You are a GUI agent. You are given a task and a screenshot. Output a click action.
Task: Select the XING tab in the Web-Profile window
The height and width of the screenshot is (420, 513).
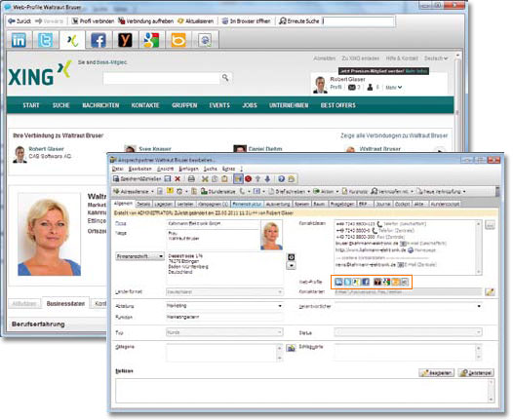pyautogui.click(x=72, y=40)
